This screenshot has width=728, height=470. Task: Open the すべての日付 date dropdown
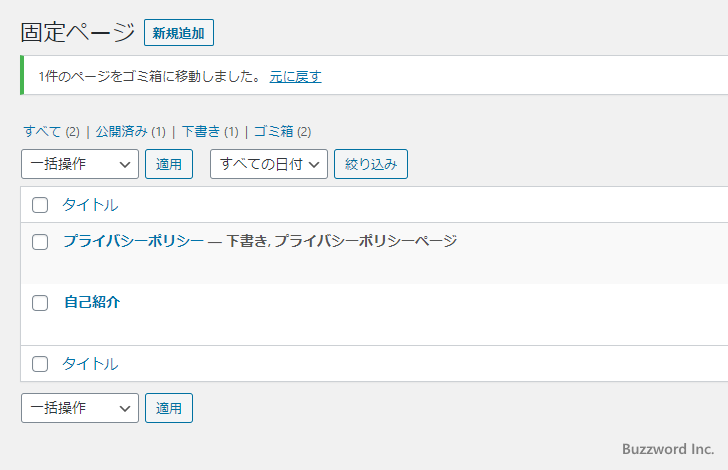[268, 164]
